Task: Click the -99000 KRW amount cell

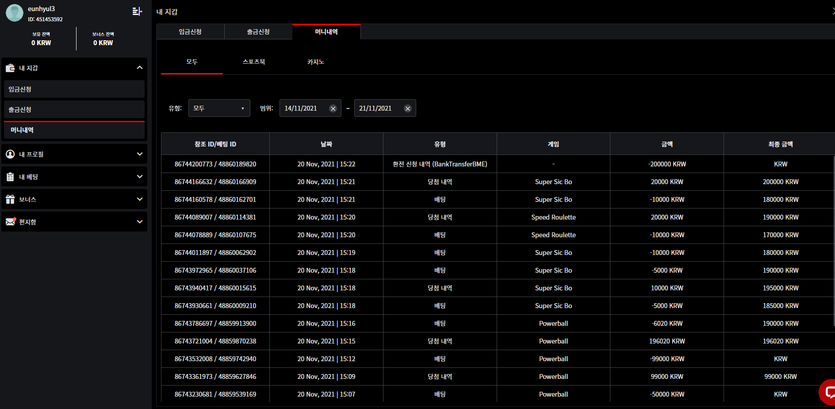Action: click(667, 358)
